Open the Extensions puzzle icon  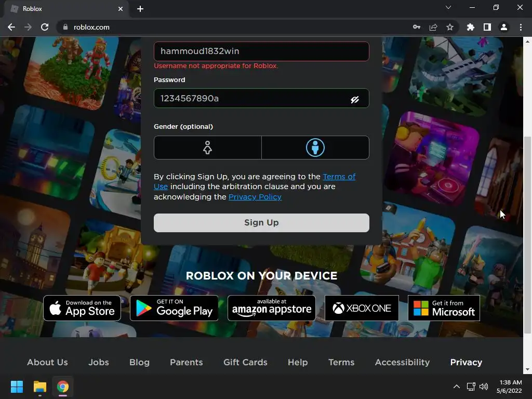(x=471, y=27)
